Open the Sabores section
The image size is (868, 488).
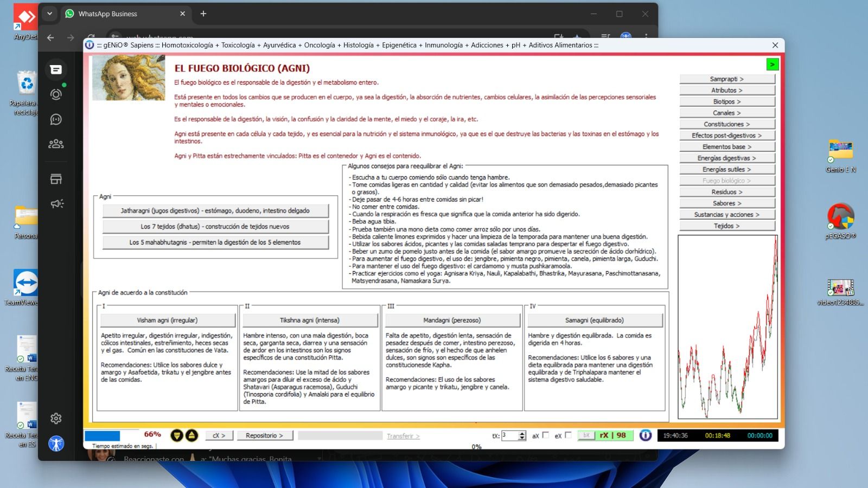pos(727,203)
